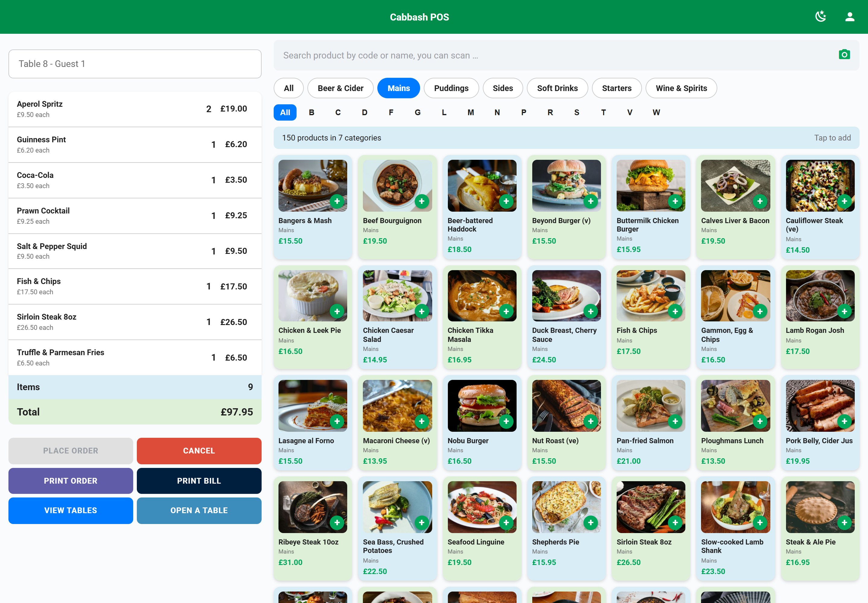Image resolution: width=868 pixels, height=603 pixels.
Task: Click the camera scan icon in search bar
Action: 844,55
